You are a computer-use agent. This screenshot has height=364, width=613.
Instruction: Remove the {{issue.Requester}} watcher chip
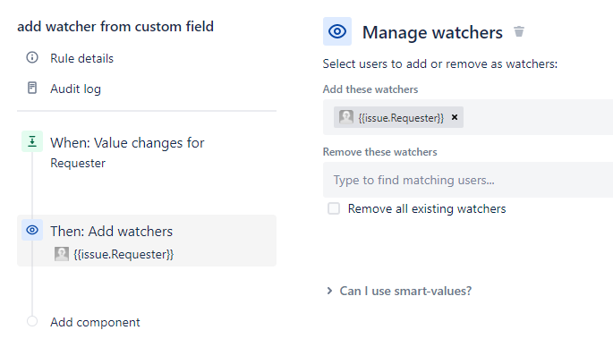point(455,117)
